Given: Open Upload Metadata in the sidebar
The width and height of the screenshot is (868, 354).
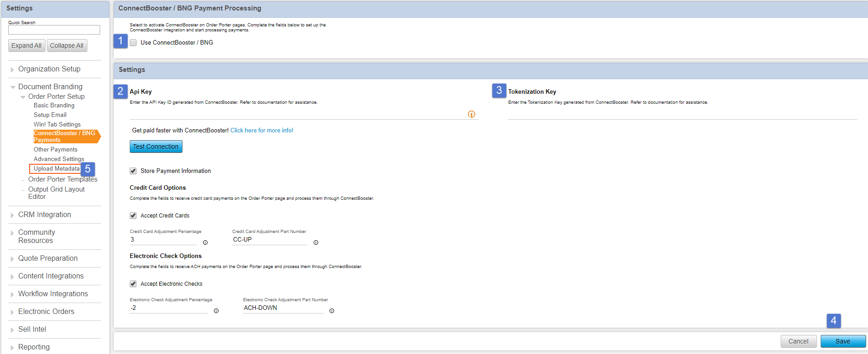Looking at the screenshot, I should coord(56,169).
